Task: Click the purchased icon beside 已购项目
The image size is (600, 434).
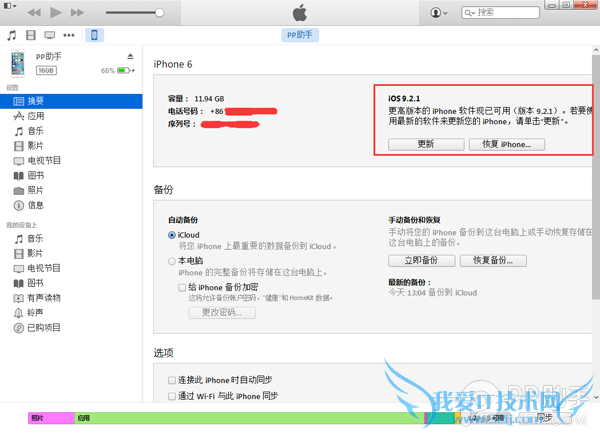Action: tap(19, 328)
